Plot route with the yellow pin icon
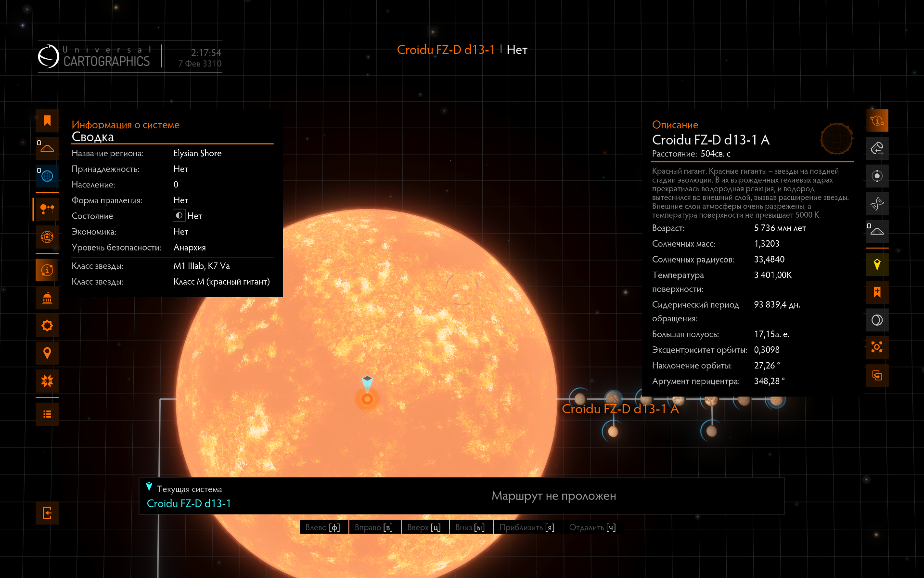Viewport: 924px width, 578px height. [x=877, y=264]
